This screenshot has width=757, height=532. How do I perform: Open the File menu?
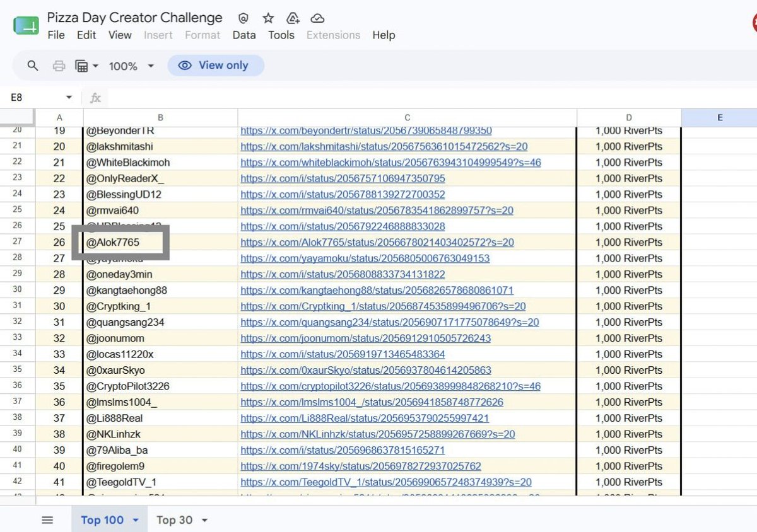pyautogui.click(x=56, y=35)
